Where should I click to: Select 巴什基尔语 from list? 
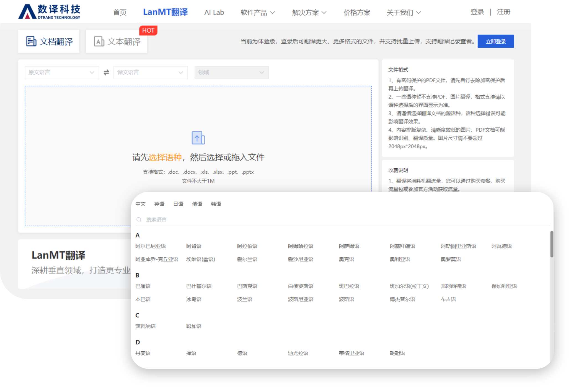pyautogui.click(x=199, y=286)
